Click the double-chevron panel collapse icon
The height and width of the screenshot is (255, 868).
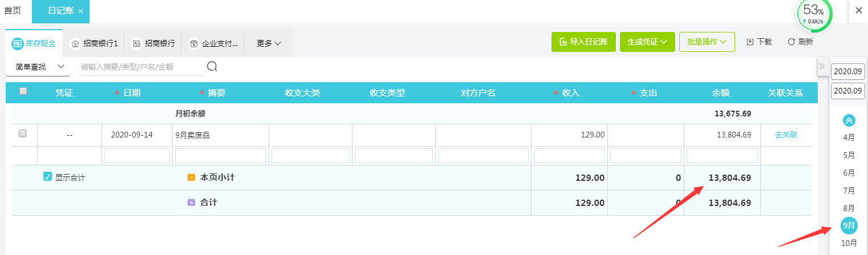pos(822,67)
